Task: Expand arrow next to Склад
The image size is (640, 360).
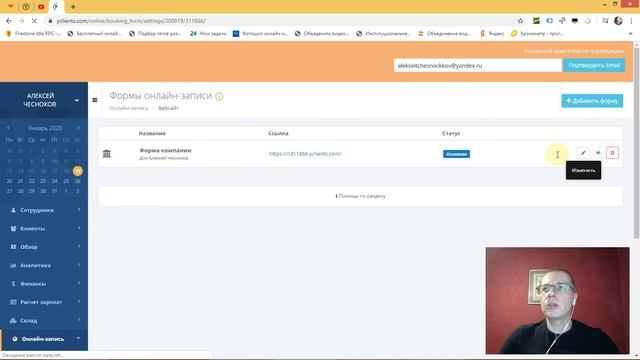Action: click(79, 320)
